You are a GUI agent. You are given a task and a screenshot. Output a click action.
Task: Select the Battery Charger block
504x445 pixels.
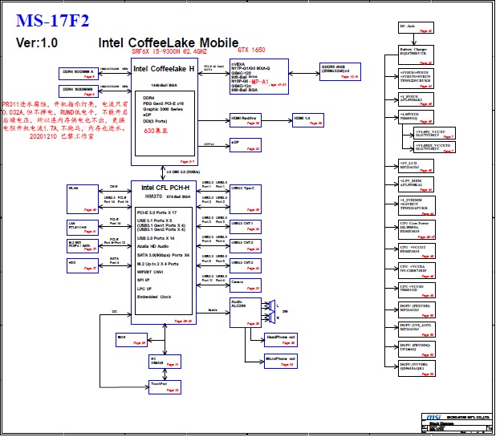[416, 55]
